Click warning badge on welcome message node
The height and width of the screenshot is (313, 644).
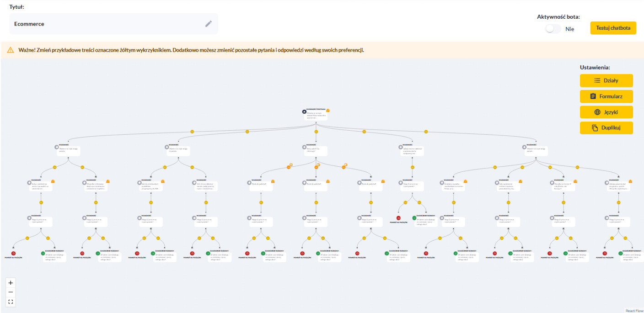(x=328, y=111)
